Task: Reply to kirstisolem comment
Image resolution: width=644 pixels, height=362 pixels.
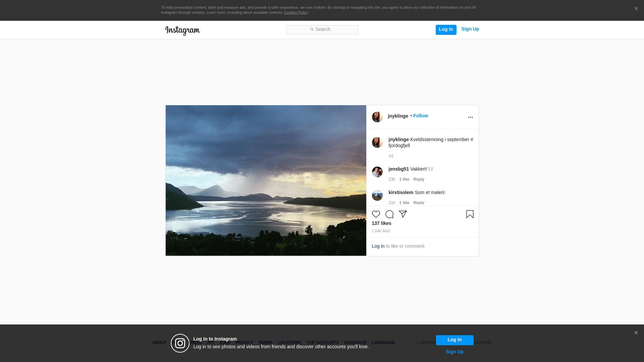Action: point(419,203)
